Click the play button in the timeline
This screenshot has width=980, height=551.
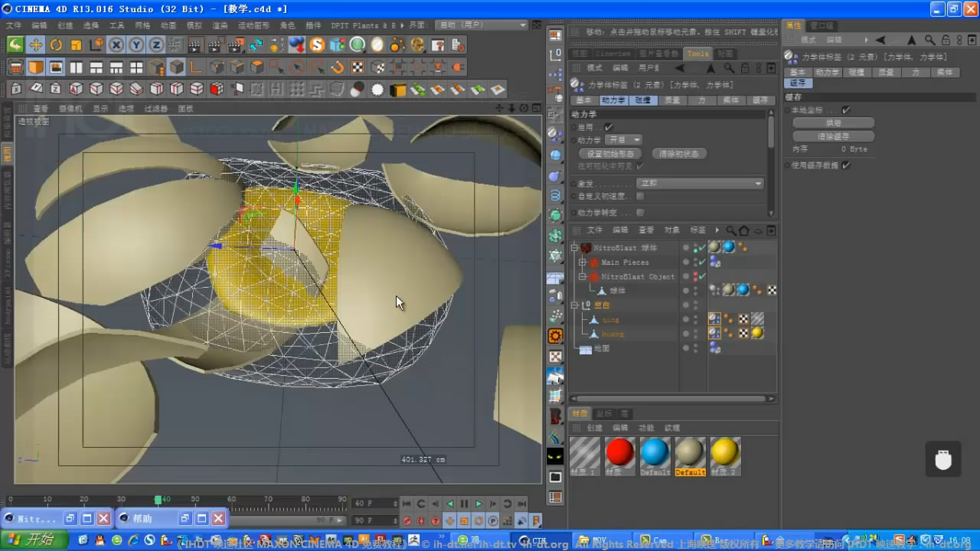point(478,504)
